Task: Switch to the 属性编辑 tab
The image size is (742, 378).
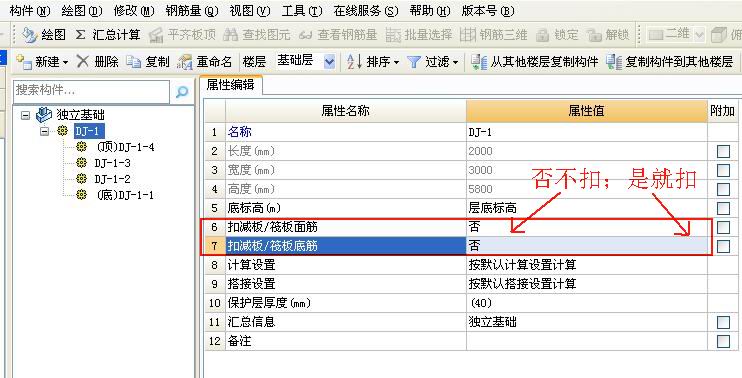Action: pyautogui.click(x=230, y=85)
